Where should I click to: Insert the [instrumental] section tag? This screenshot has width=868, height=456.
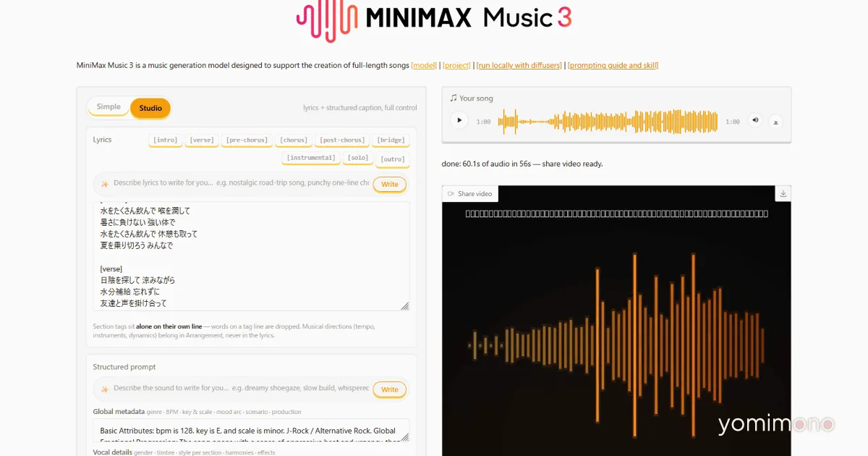pyautogui.click(x=311, y=158)
